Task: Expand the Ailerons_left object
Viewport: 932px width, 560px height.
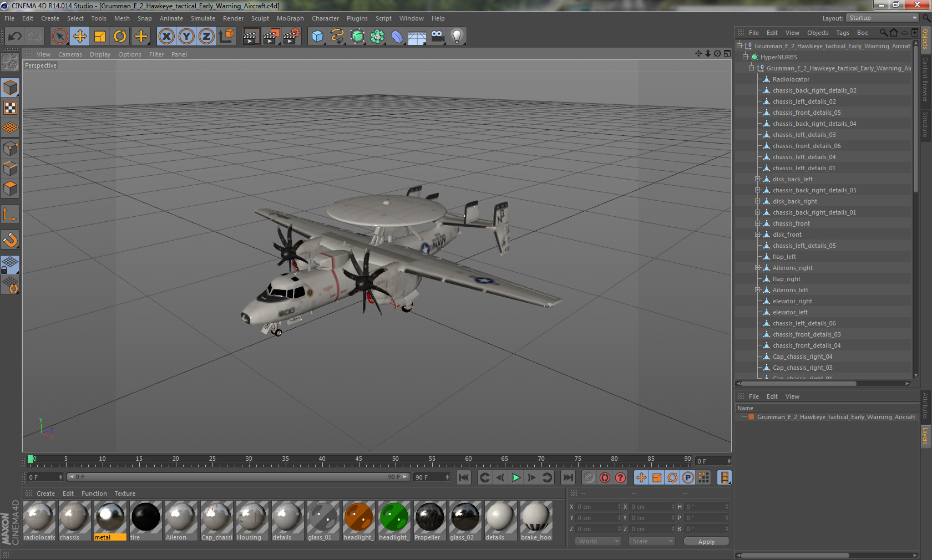Action: point(758,290)
